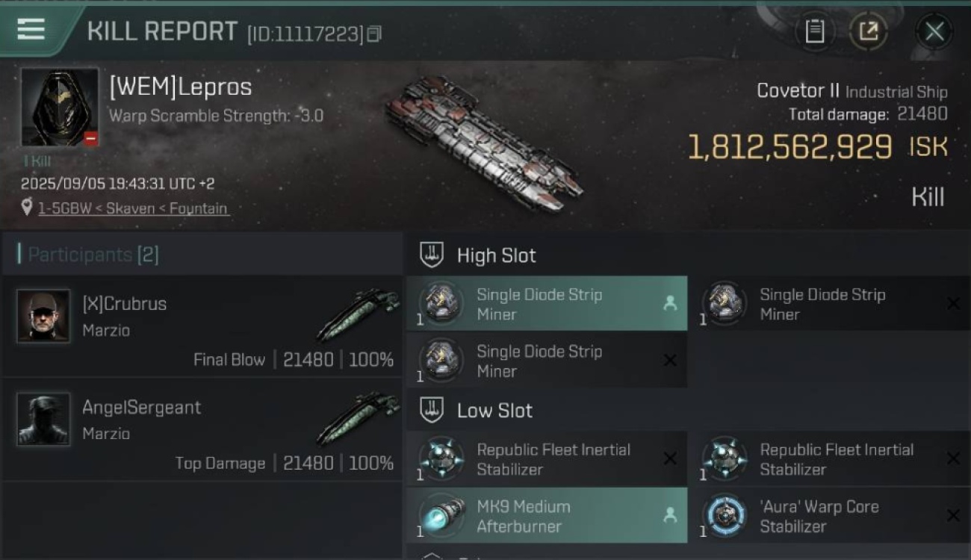Click AngelSergeant's Marzio ship icon
The width and height of the screenshot is (971, 560).
(359, 418)
